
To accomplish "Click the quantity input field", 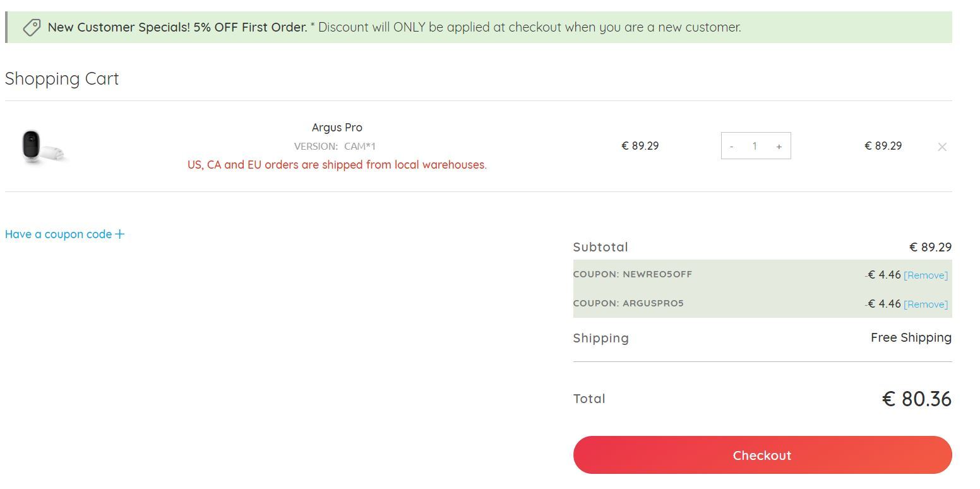I will point(755,146).
